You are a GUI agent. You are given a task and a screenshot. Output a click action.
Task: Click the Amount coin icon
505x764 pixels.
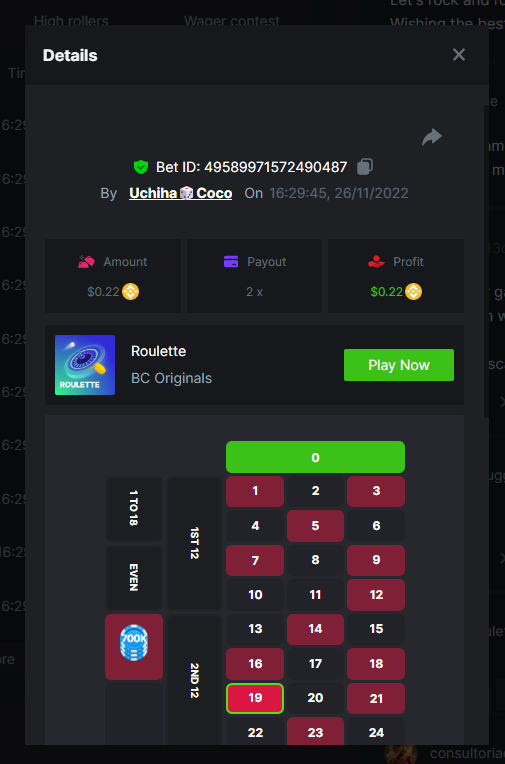(x=131, y=291)
